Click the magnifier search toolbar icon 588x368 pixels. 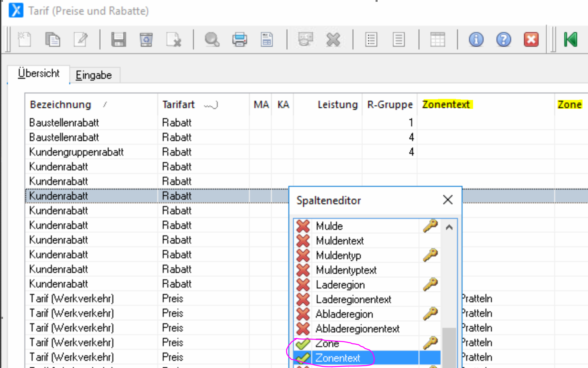pos(212,39)
